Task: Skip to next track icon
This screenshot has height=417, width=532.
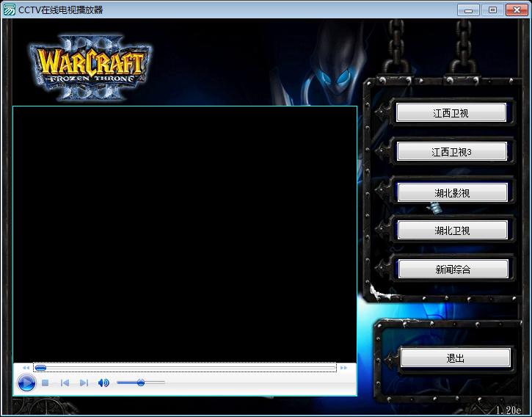Action: pyautogui.click(x=84, y=383)
